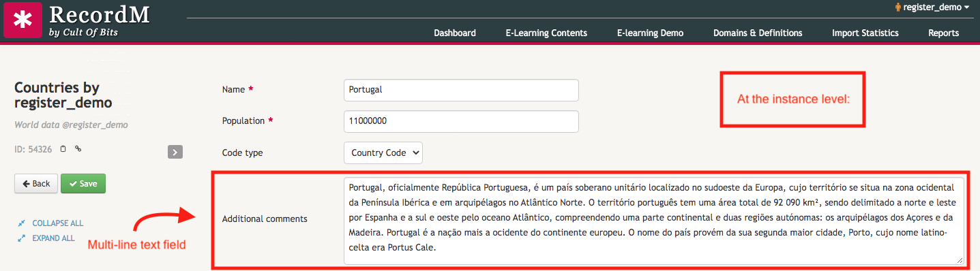Click the gray right-arrow sidebar button
980x271 pixels.
tap(175, 152)
